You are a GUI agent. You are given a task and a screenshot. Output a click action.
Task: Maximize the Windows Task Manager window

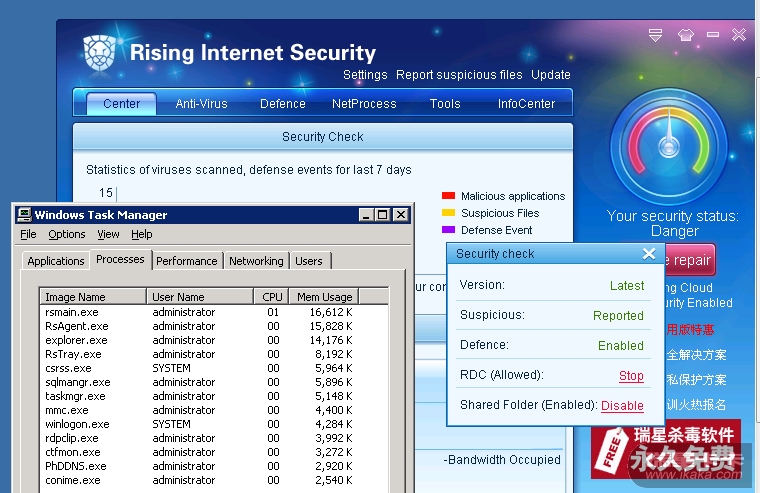click(x=383, y=215)
